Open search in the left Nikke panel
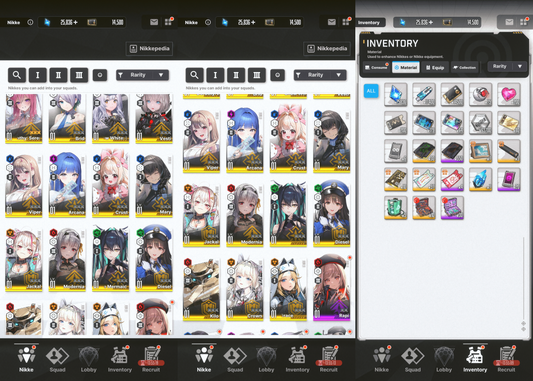The height and width of the screenshot is (381, 533). [x=17, y=75]
